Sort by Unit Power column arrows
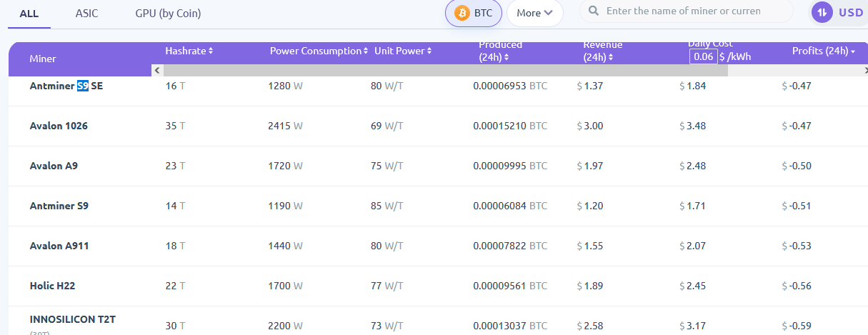Screen dimensions: 868x335 (429, 51)
